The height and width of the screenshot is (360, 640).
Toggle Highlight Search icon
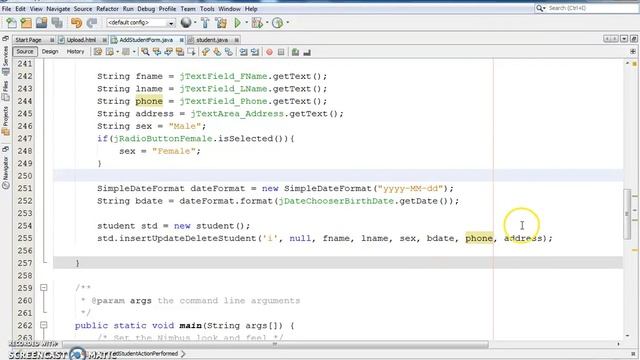180,52
